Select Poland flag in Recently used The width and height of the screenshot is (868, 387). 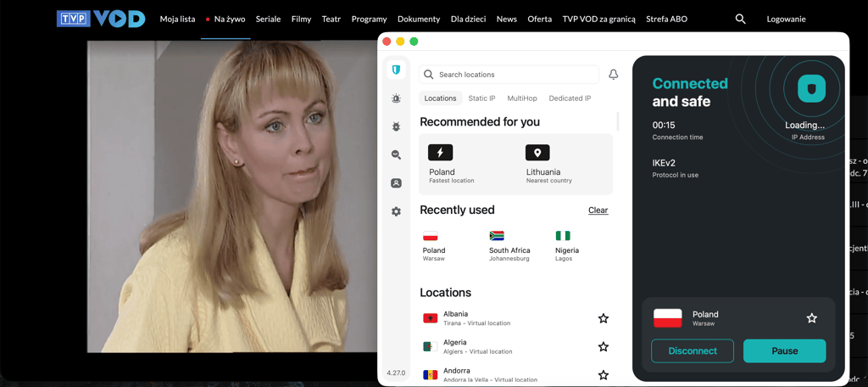click(430, 236)
